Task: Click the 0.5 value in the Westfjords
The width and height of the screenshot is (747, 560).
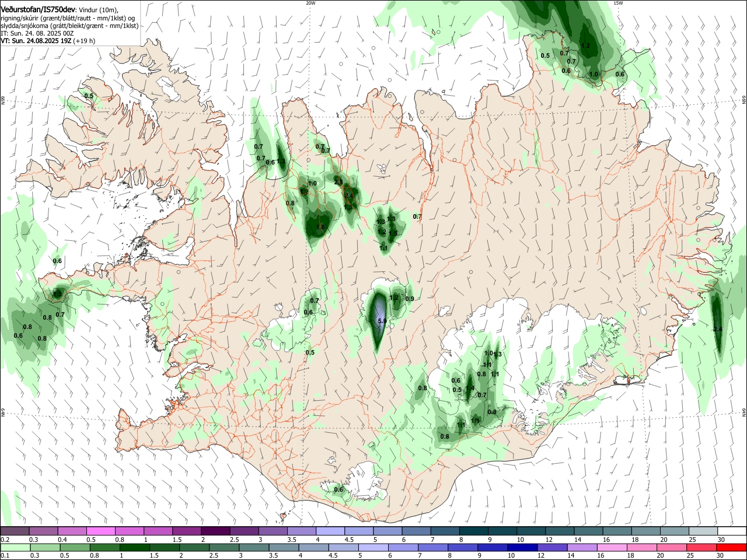Action: point(89,96)
